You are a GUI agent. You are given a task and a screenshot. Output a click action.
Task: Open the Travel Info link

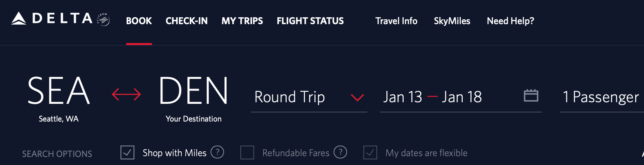click(396, 21)
